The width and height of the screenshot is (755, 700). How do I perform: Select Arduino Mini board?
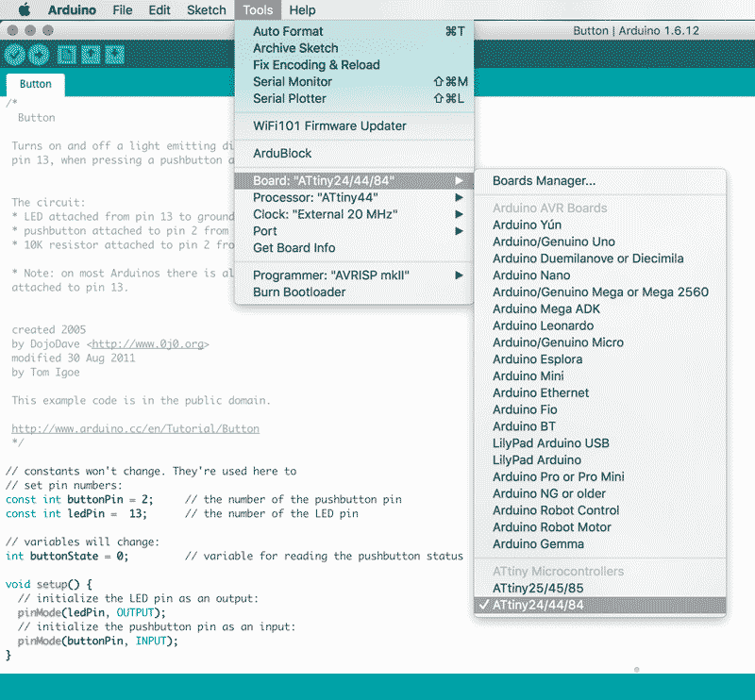[600, 376]
